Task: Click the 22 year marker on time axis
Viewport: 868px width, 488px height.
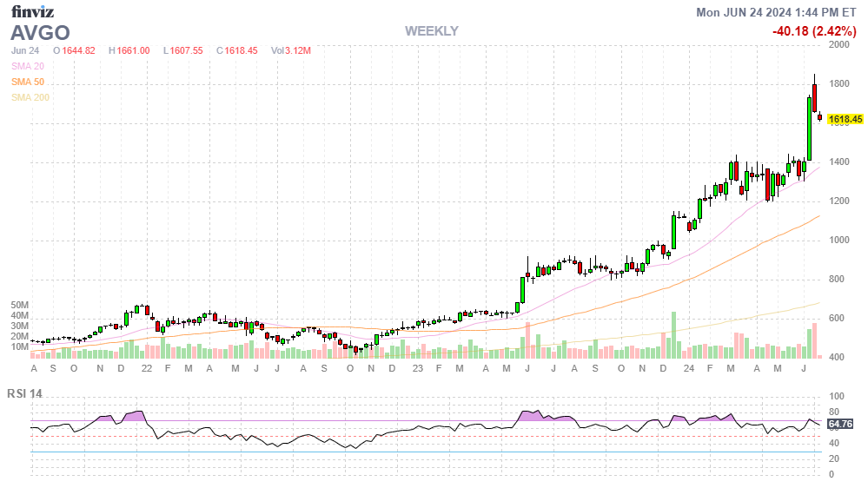Action: point(147,368)
